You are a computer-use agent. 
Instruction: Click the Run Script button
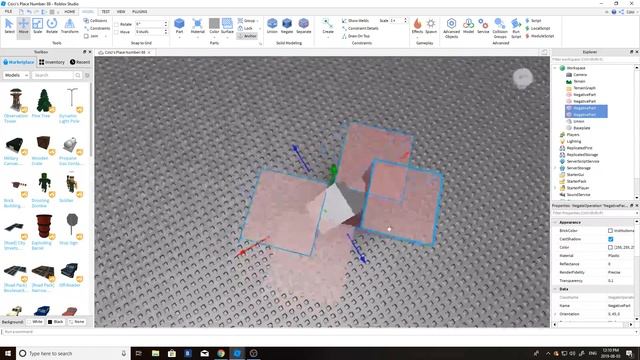tap(516, 28)
